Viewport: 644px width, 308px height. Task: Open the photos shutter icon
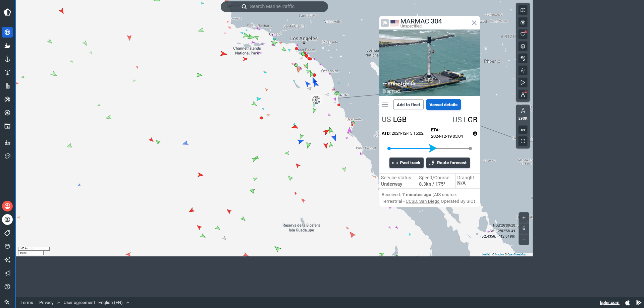point(7,113)
